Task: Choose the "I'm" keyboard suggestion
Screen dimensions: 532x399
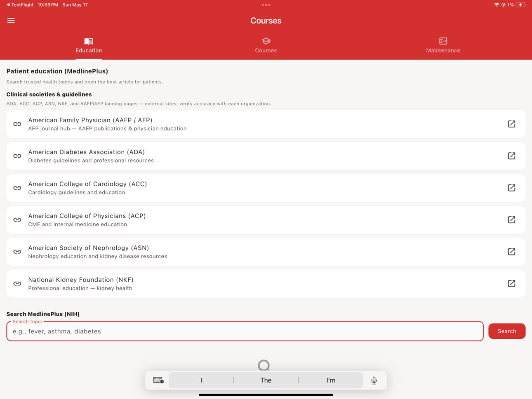Action: [x=331, y=380]
